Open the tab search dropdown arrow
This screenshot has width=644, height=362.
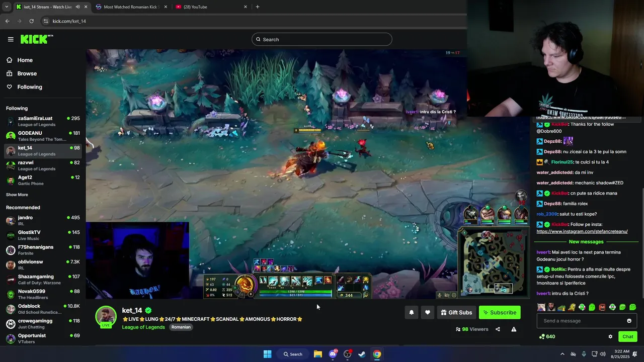point(7,7)
